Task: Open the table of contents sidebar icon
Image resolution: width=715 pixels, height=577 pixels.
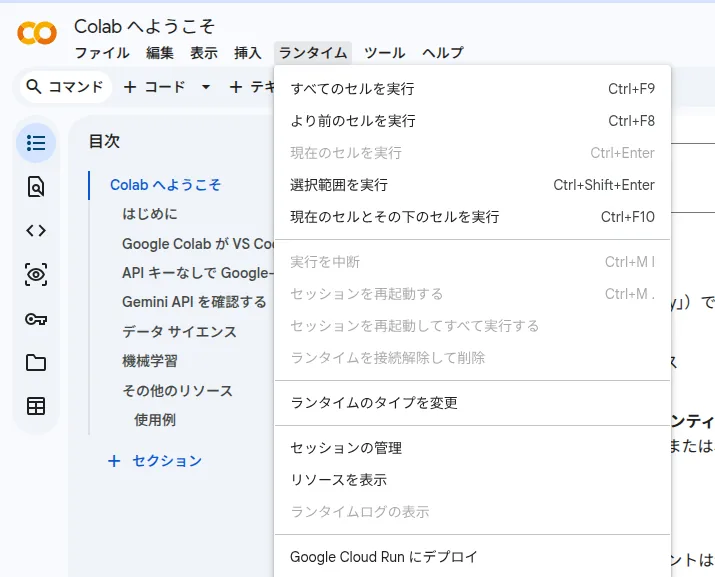Action: coord(36,143)
